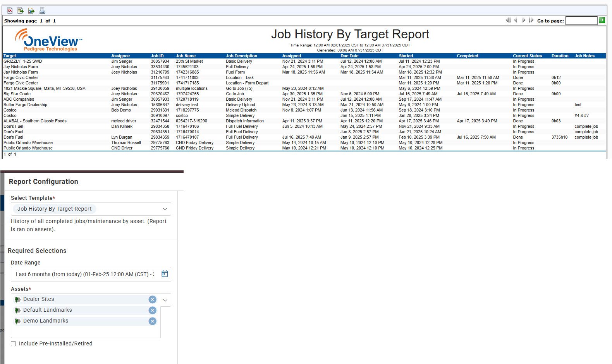Image resolution: width=612 pixels, height=364 pixels.
Task: Click the Job Description column header
Action: point(242,56)
